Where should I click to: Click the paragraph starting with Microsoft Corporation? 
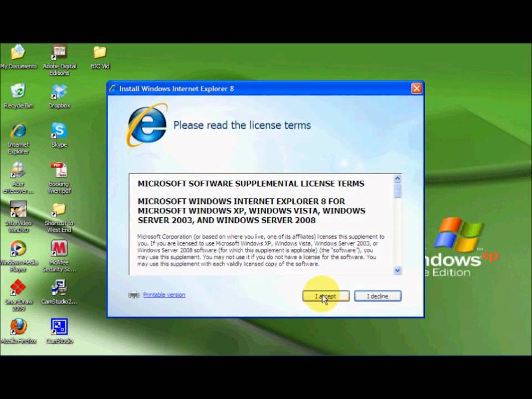click(261, 250)
